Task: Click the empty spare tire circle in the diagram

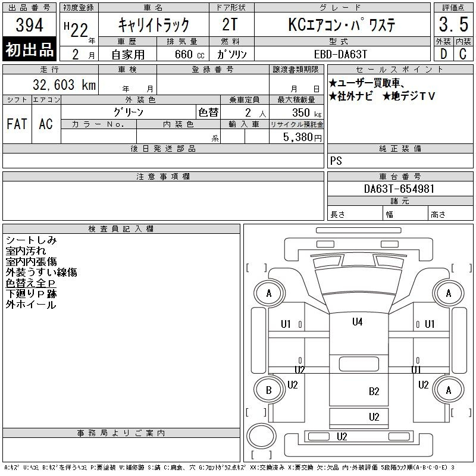Action: pyautogui.click(x=259, y=434)
